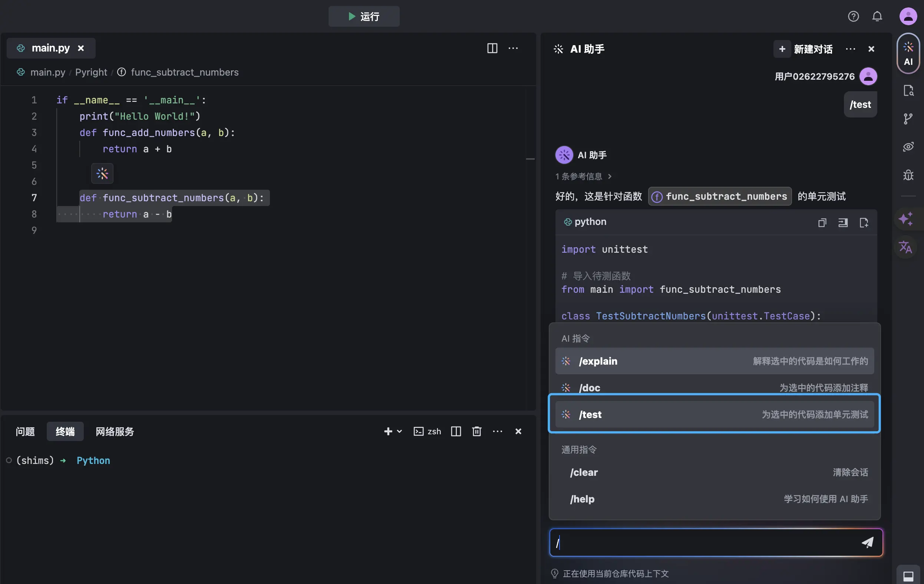Open the debug bug sidebar icon

point(908,175)
